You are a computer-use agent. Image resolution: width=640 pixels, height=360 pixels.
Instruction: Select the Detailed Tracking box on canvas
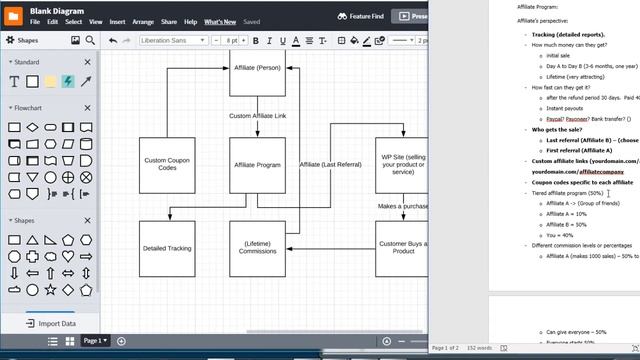coord(167,249)
